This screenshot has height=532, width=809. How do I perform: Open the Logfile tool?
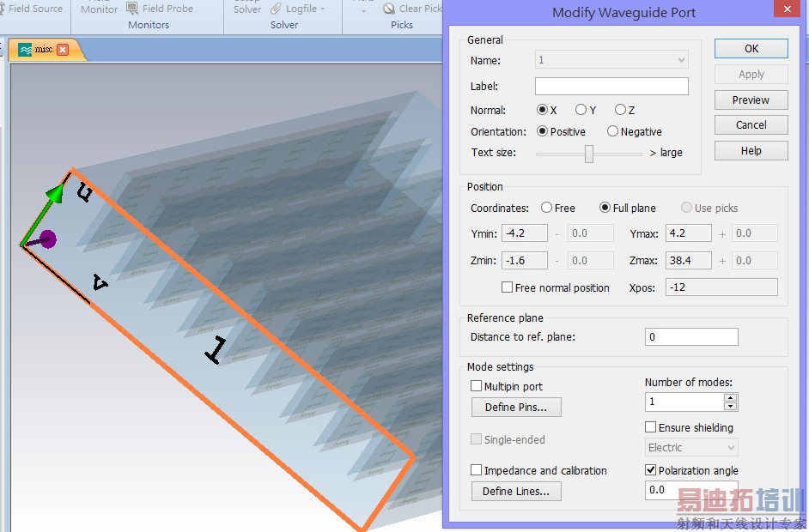[x=297, y=9]
